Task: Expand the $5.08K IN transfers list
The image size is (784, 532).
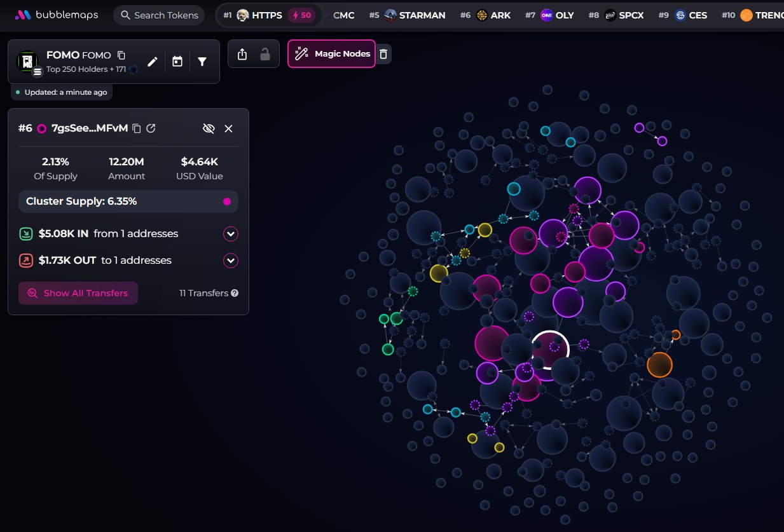Action: tap(231, 234)
